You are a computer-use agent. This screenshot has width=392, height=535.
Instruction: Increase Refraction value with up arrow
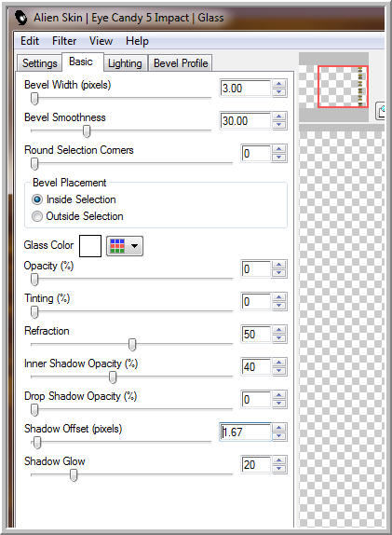(279, 330)
